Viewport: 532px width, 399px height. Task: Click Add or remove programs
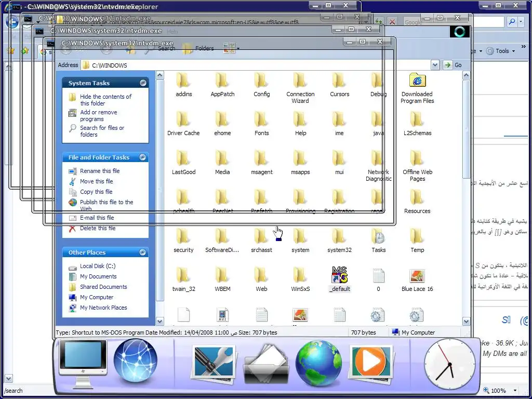98,115
